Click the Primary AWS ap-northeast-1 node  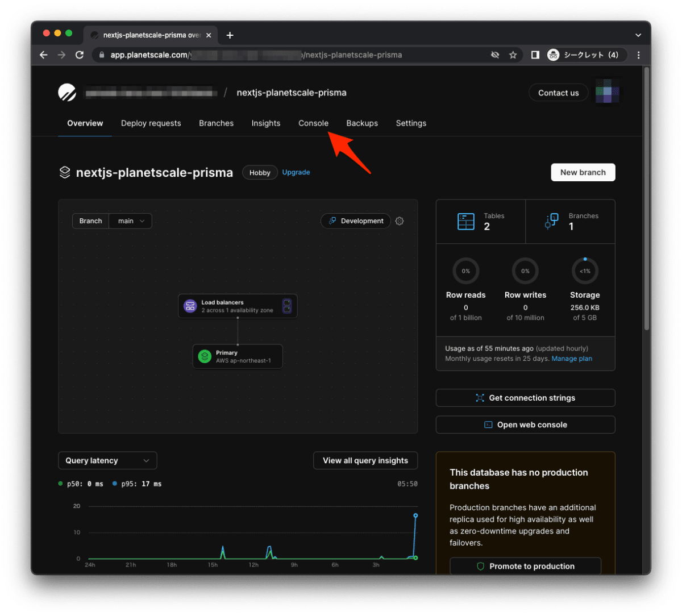tap(238, 356)
